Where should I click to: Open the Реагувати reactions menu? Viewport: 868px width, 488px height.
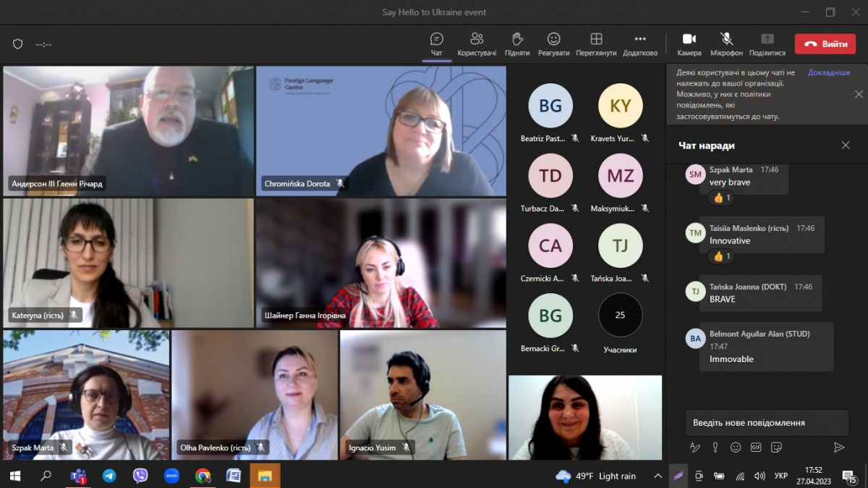pos(553,43)
